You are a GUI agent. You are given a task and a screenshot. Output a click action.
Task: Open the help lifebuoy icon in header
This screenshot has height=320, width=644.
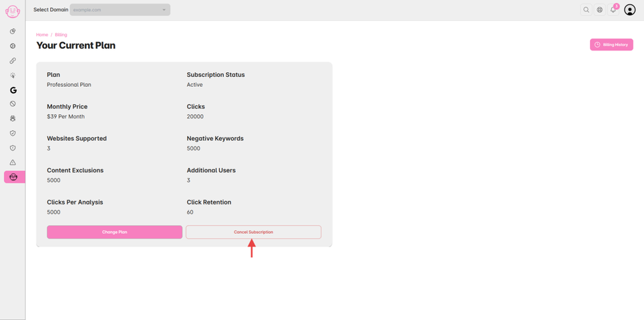(x=600, y=10)
